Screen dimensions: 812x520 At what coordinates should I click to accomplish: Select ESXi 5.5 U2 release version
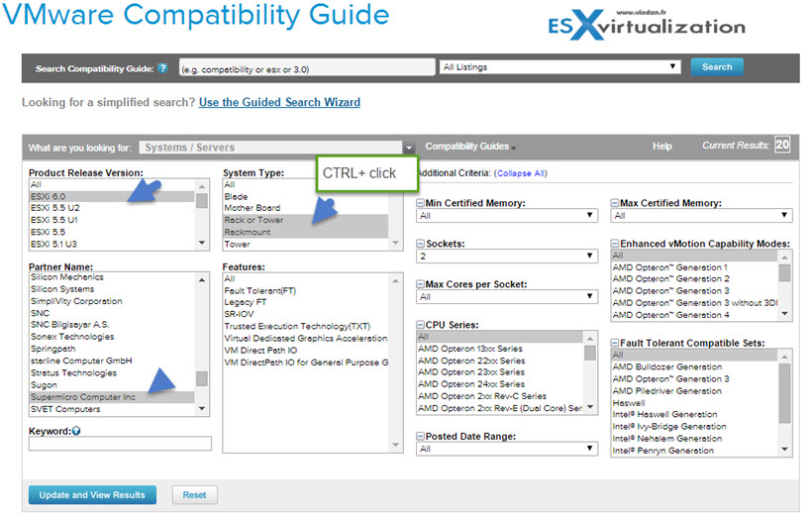(x=111, y=208)
